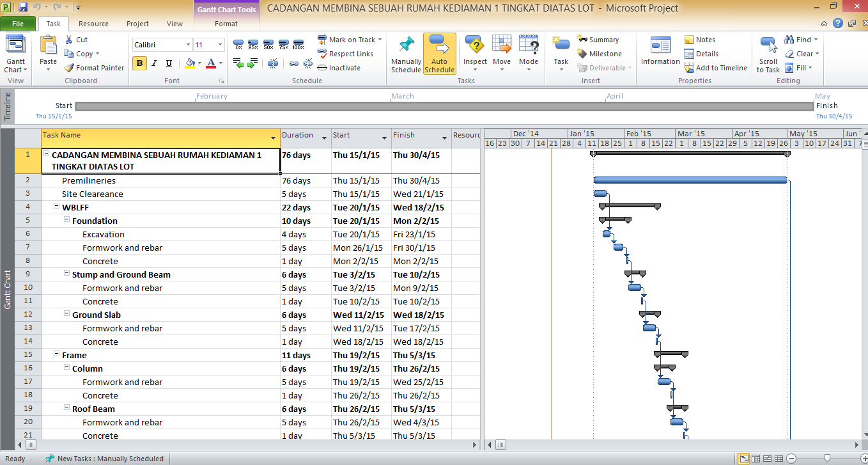Select the Link Tasks chain icon
868x465 pixels.
[x=293, y=64]
